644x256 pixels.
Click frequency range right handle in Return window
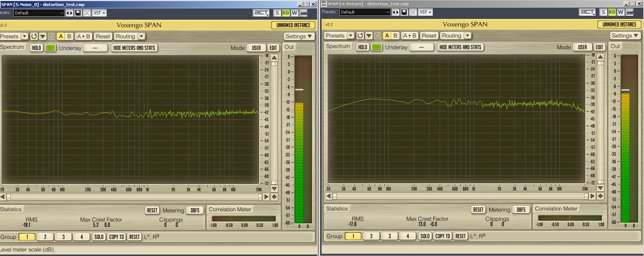coord(586,196)
